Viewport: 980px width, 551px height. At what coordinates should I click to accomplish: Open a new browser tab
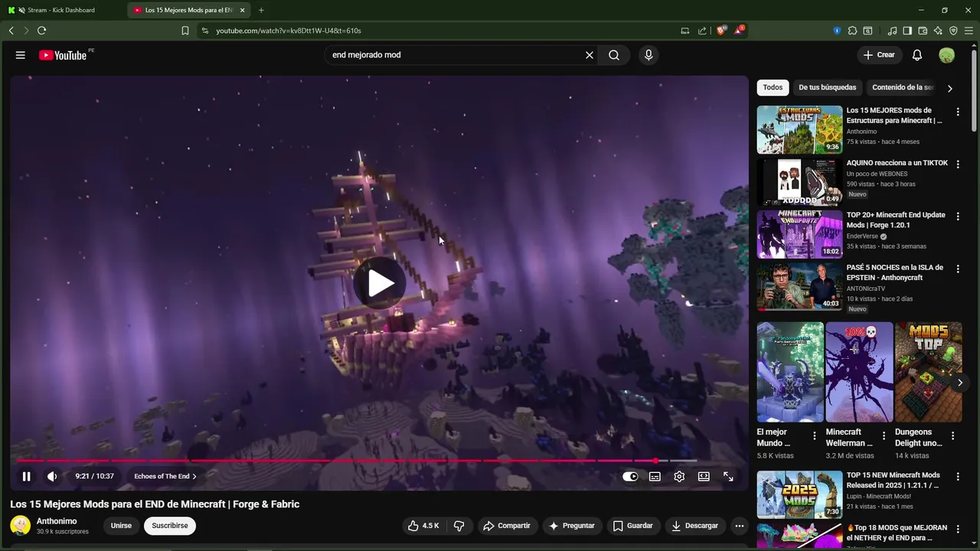tap(261, 10)
